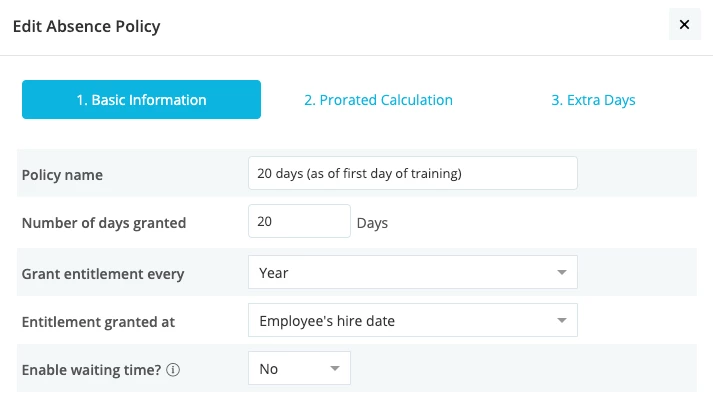Image resolution: width=713 pixels, height=411 pixels.
Task: Switch to the Prorated Calculation tab
Action: point(378,100)
